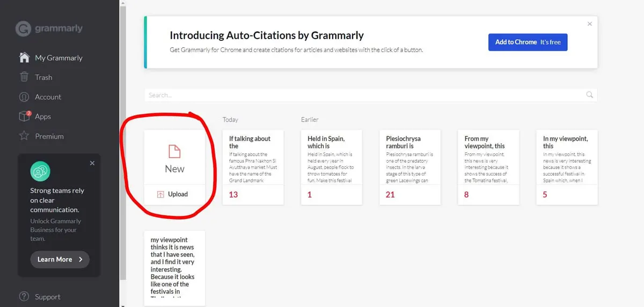Open document 'Held in Spain, which is'
This screenshot has height=307, width=644.
(331, 167)
